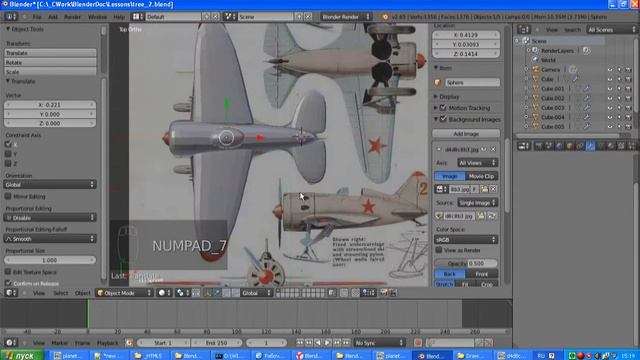Toggle Y constraint axis checkbox
This screenshot has height=360, width=640.
[x=8, y=154]
